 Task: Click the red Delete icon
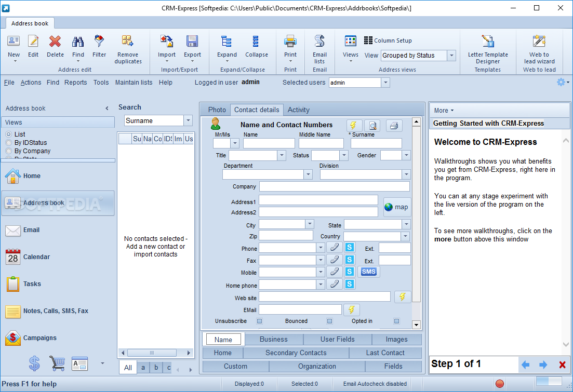55,42
